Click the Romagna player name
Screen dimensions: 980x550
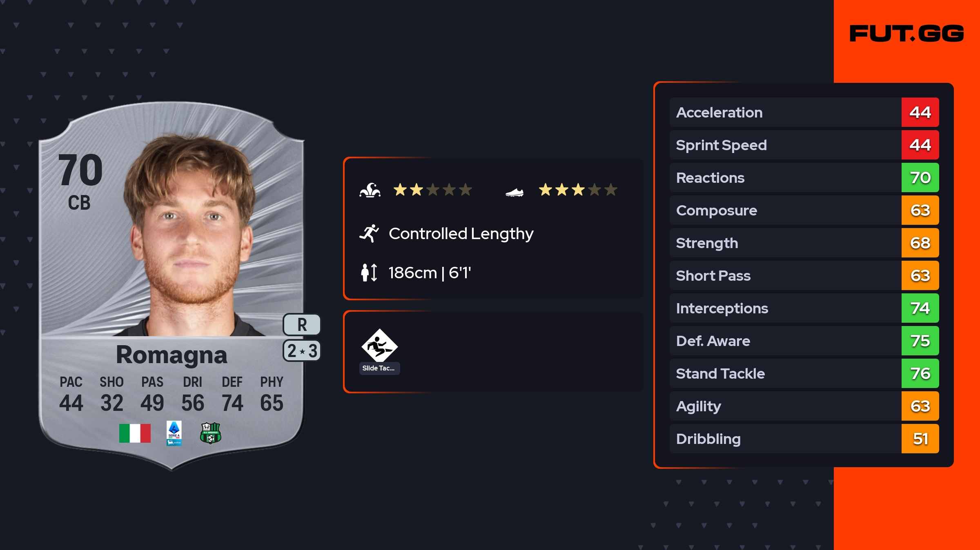pos(171,355)
